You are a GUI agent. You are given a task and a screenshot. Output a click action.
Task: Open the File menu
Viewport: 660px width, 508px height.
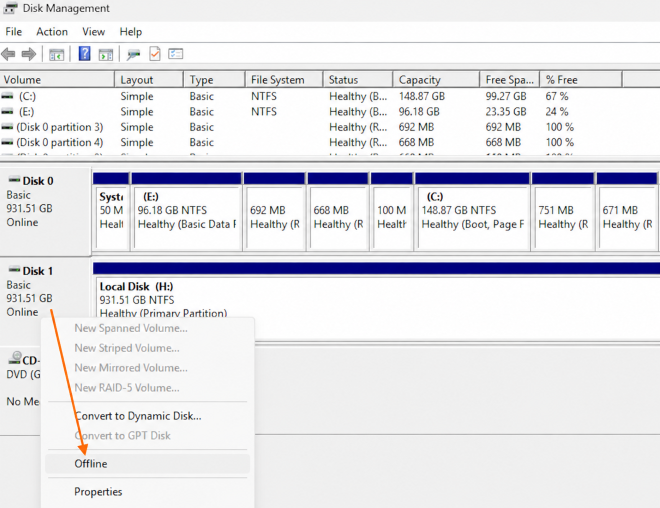(x=13, y=32)
